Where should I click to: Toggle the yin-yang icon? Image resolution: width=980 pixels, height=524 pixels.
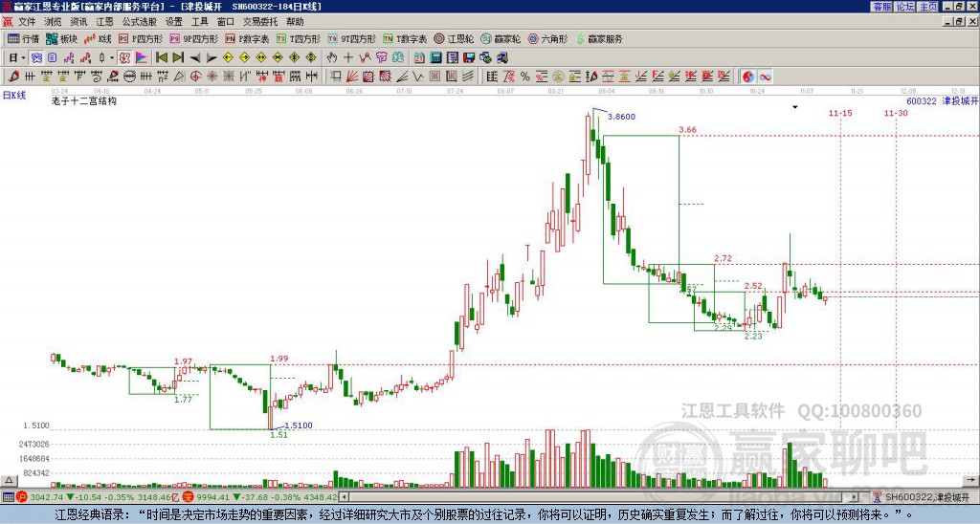coord(748,76)
